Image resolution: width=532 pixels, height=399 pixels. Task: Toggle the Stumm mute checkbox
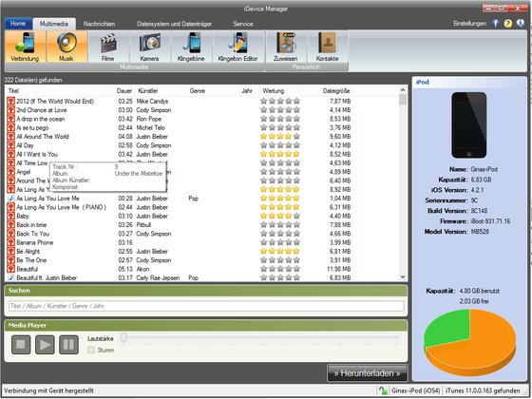click(91, 350)
